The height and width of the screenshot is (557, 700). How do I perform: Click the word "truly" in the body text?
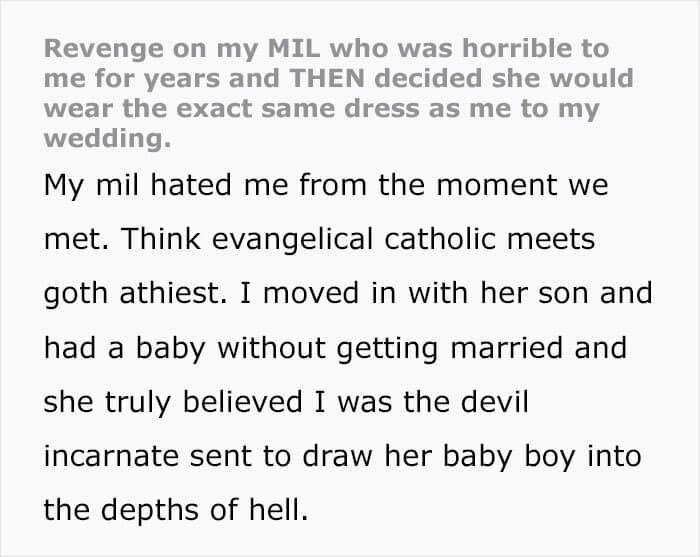tap(142, 402)
